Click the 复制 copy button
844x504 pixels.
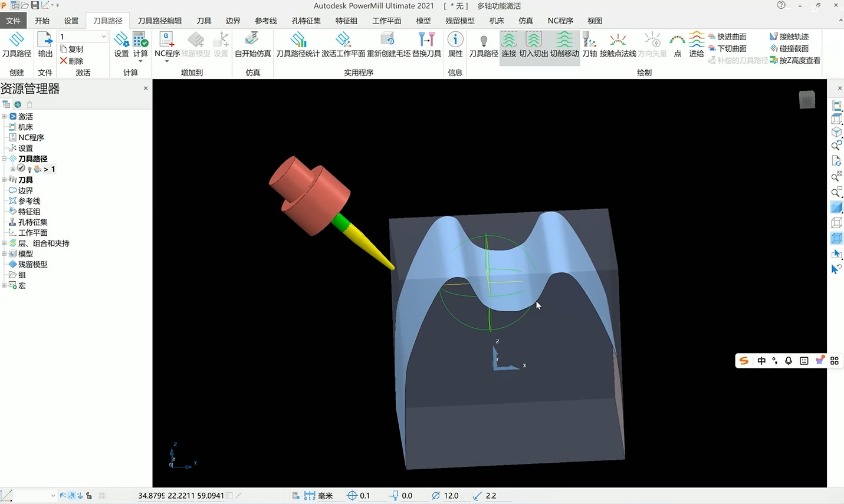(x=72, y=49)
